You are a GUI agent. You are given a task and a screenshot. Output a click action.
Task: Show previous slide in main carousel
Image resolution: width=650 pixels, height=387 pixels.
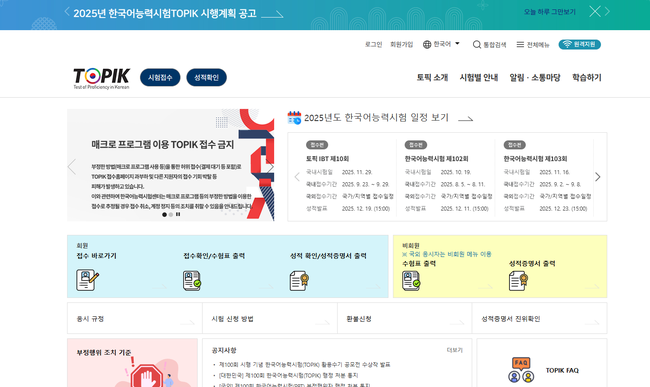pos(72,167)
